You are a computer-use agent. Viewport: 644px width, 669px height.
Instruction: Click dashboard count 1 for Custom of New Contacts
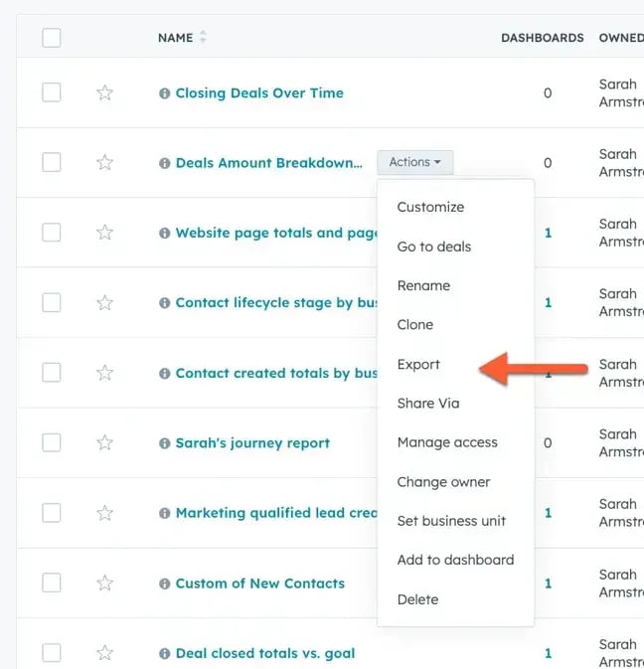click(x=548, y=584)
